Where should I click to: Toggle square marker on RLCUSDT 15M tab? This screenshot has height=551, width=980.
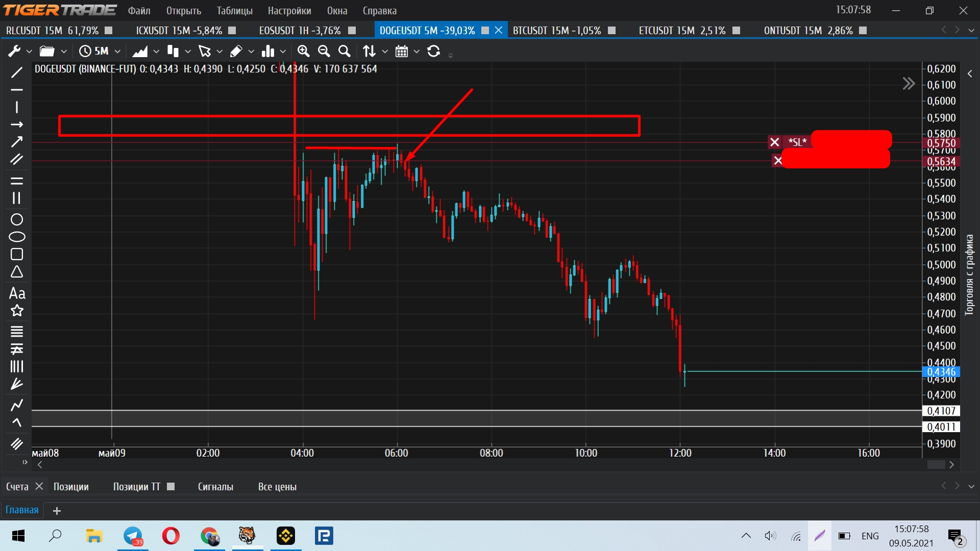(x=108, y=31)
